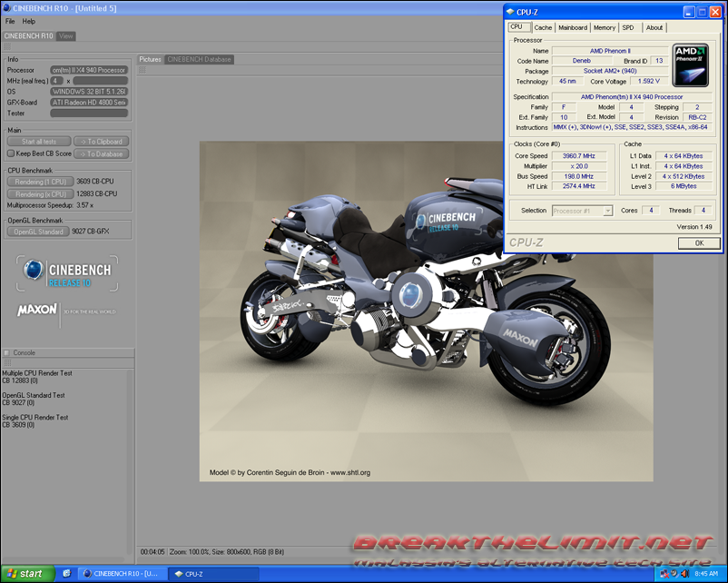This screenshot has width=728, height=583.
Task: Click the Tester name input field
Action: [89, 113]
